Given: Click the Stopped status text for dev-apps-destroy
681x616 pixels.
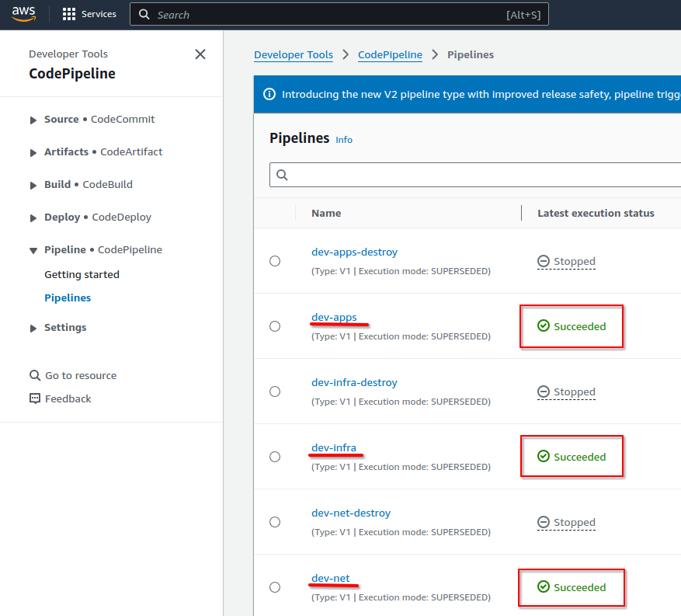Looking at the screenshot, I should coord(574,262).
